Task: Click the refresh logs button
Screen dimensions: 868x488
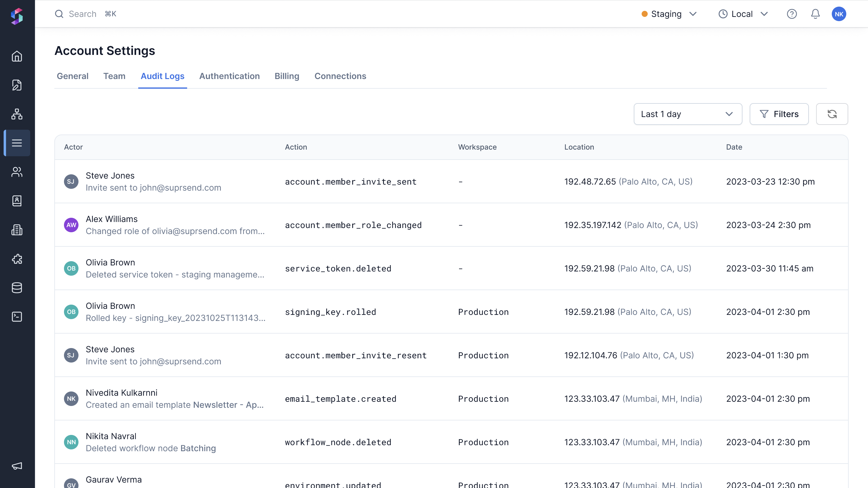Action: click(x=831, y=114)
